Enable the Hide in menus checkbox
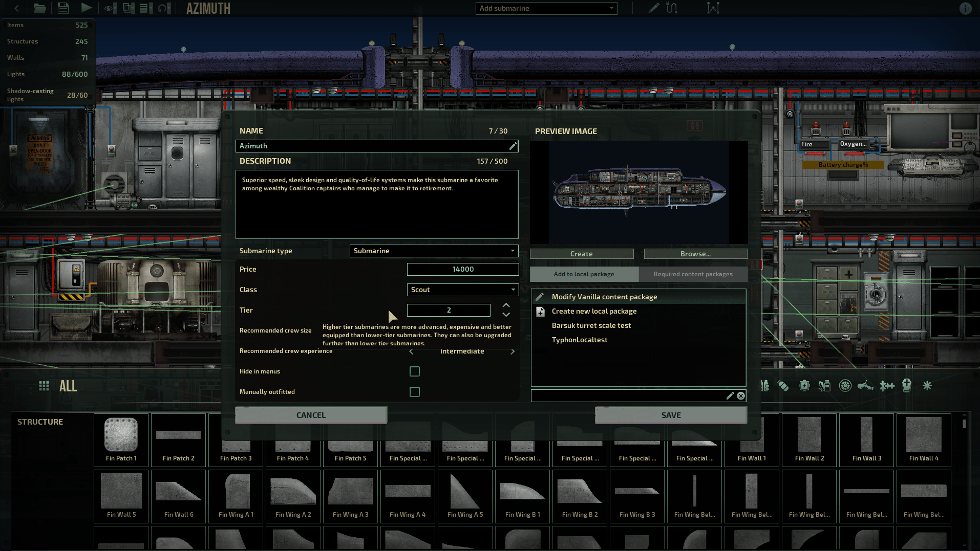The width and height of the screenshot is (980, 551). (x=415, y=371)
